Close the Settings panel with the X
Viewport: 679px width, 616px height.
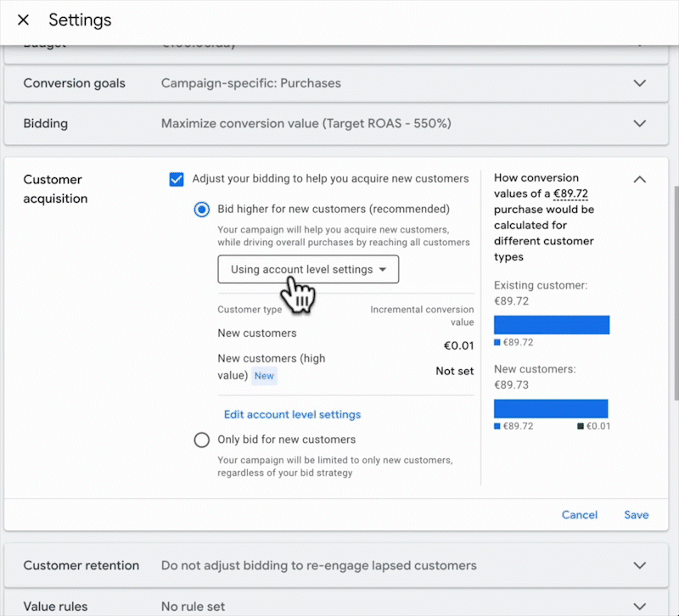pyautogui.click(x=23, y=20)
